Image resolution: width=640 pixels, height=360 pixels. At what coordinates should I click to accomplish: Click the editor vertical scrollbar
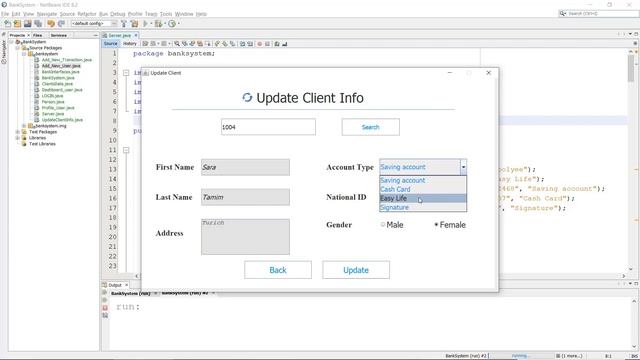tap(631, 159)
